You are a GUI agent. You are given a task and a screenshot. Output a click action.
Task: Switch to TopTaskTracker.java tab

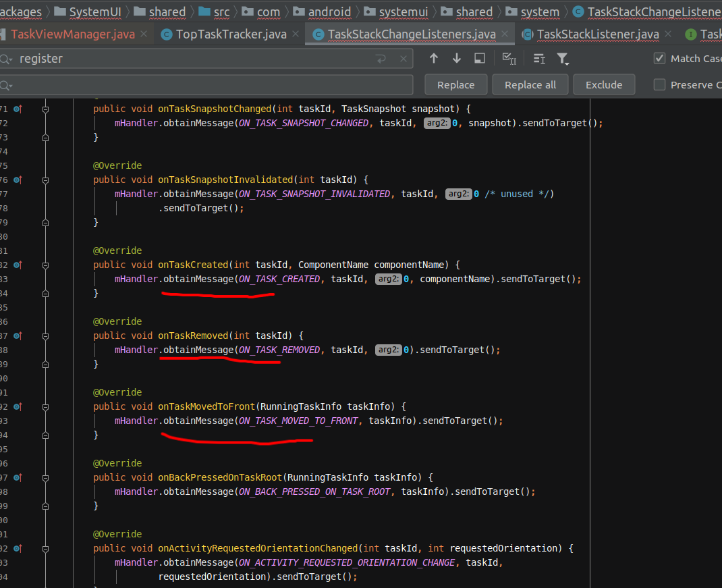(x=231, y=34)
